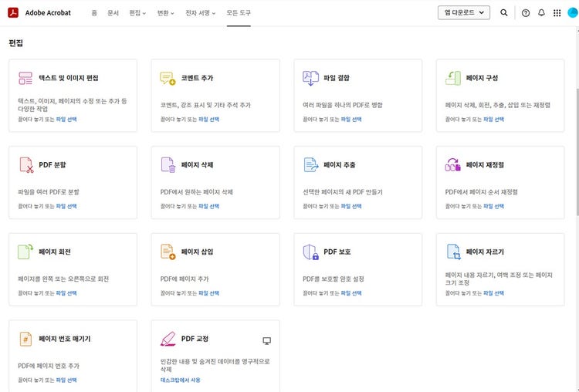Click 파일 선택 link under PDF 분할
Screen dimensions: 579x392
pyautogui.click(x=66, y=206)
